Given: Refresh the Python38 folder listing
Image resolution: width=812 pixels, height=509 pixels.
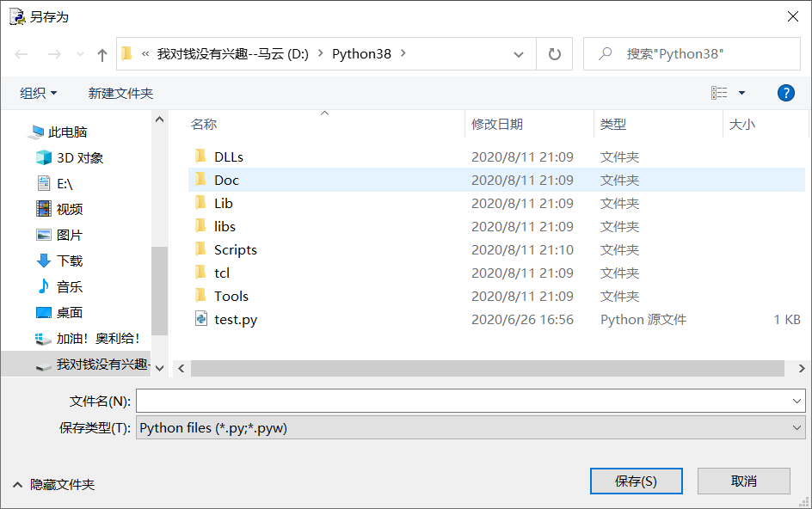Looking at the screenshot, I should 554,54.
